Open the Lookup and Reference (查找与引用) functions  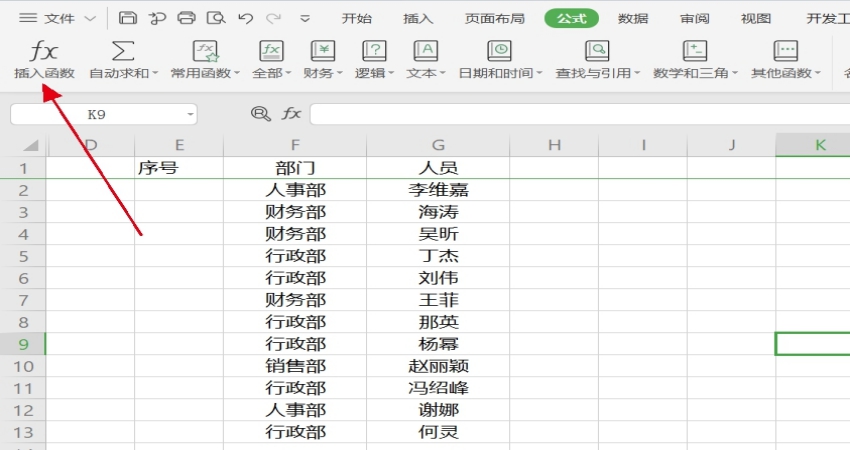(x=597, y=51)
